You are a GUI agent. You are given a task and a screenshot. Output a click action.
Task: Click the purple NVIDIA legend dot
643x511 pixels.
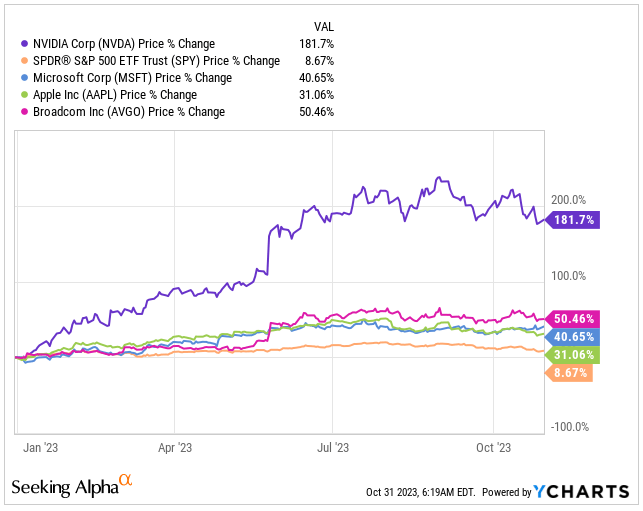point(25,43)
